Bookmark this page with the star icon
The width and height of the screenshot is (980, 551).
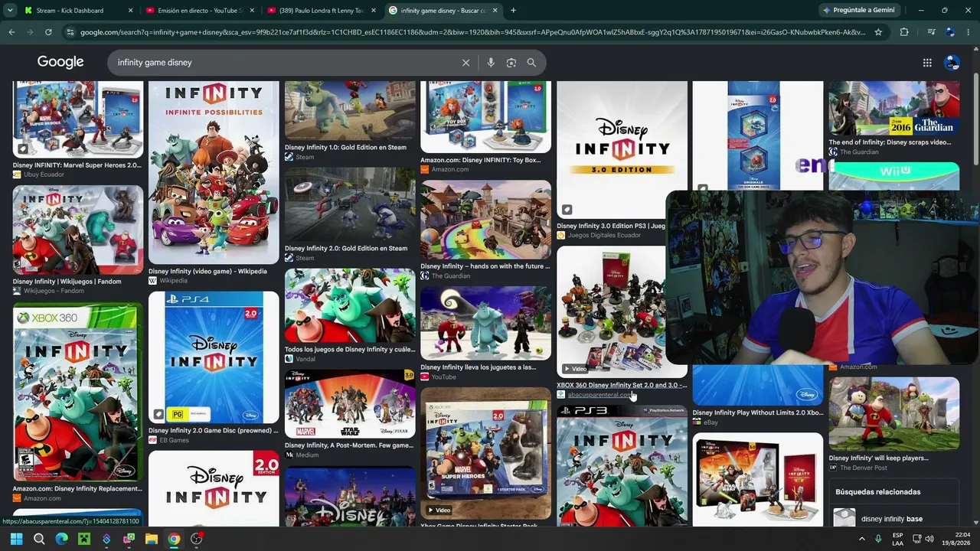coord(878,32)
